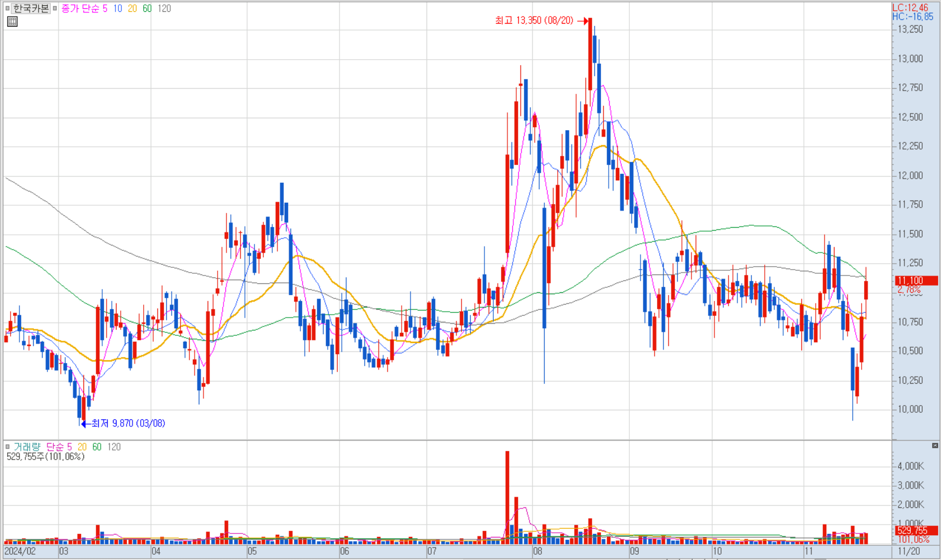Click the 최저 9,870 (03/08) low annotation
Viewport: 941px width, 560px height.
[x=128, y=423]
